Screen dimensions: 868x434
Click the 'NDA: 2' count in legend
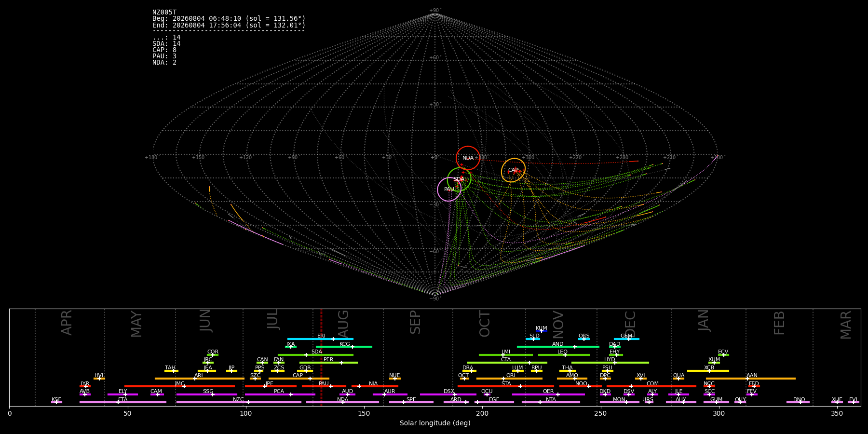tap(164, 63)
